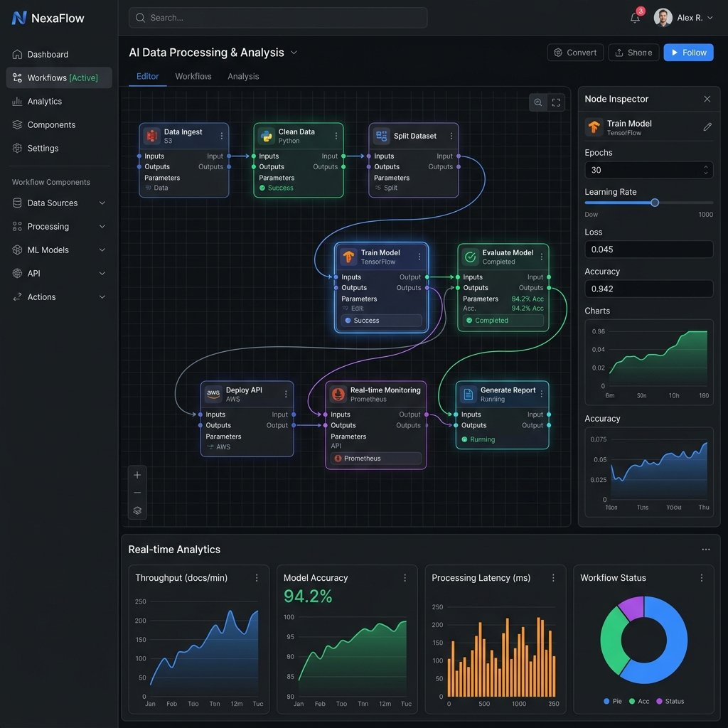Click the Acc legend swatch
This screenshot has height=728, width=728.
coord(631,701)
